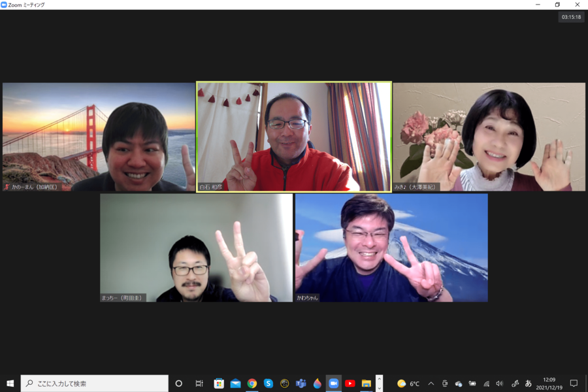
Task: Open the notification action center
Action: coord(574,384)
